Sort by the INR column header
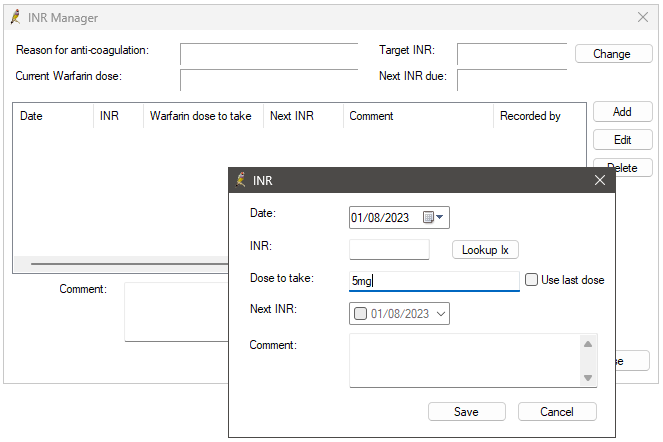 (x=118, y=115)
